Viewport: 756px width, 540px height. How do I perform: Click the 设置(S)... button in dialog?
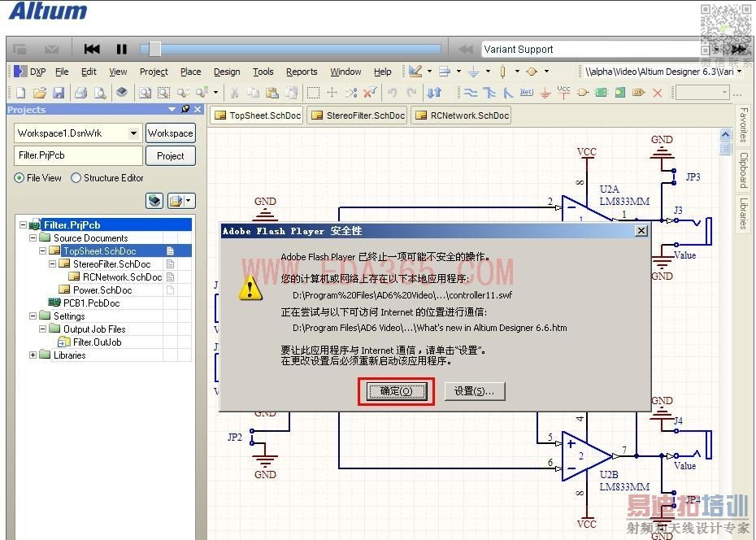474,391
